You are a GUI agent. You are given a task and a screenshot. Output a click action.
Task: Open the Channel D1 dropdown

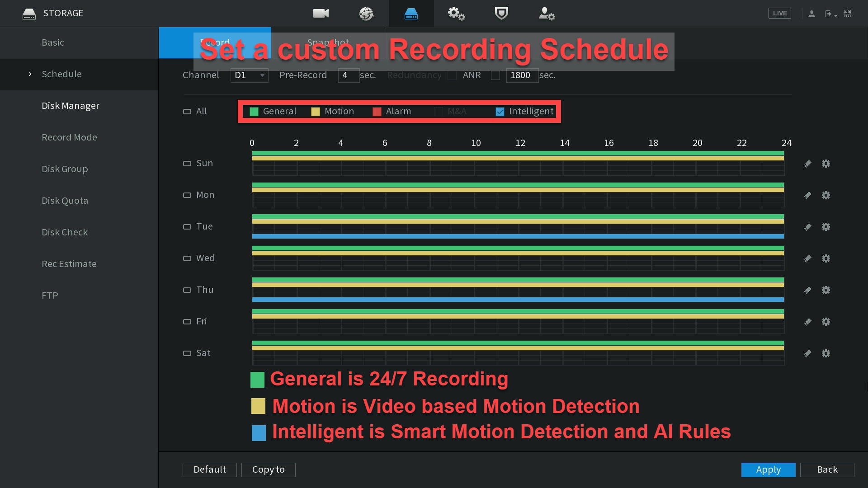click(x=249, y=75)
